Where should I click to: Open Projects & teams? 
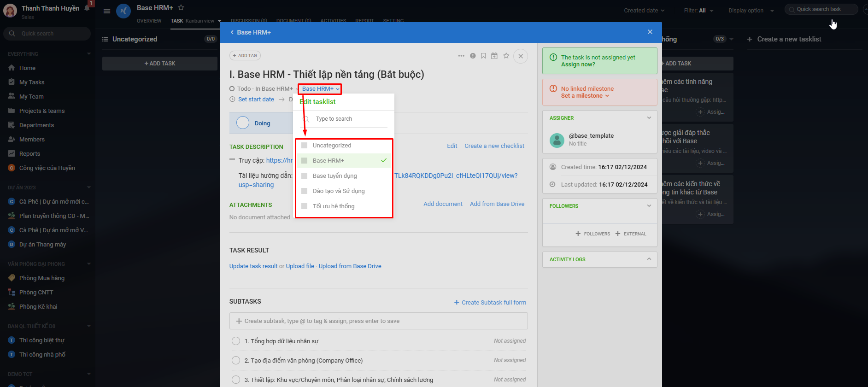[x=42, y=111]
